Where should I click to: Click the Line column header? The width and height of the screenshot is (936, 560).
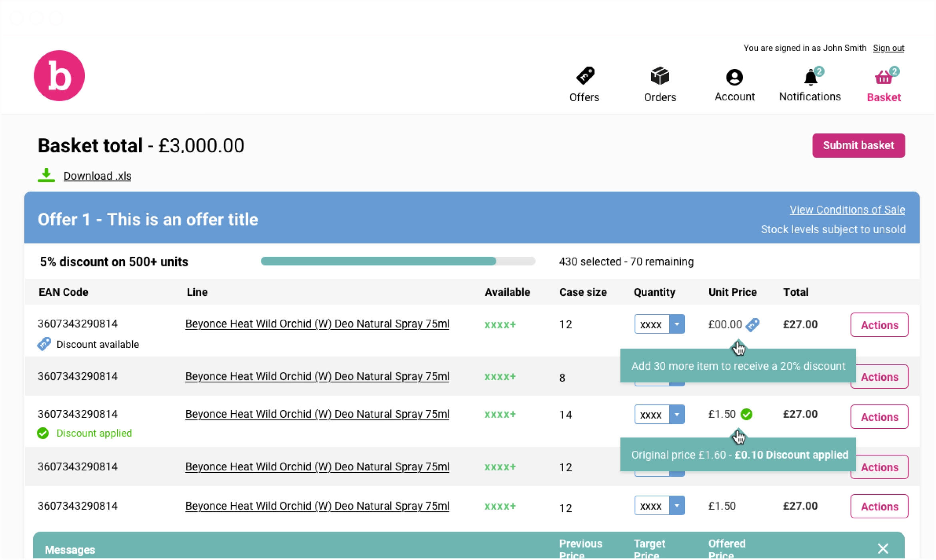(197, 292)
